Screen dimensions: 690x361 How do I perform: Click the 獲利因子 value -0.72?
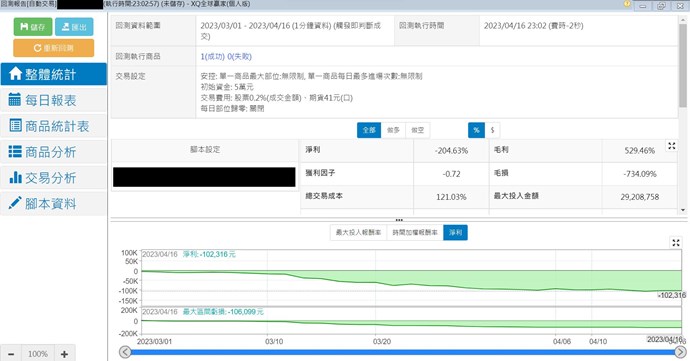pos(451,174)
